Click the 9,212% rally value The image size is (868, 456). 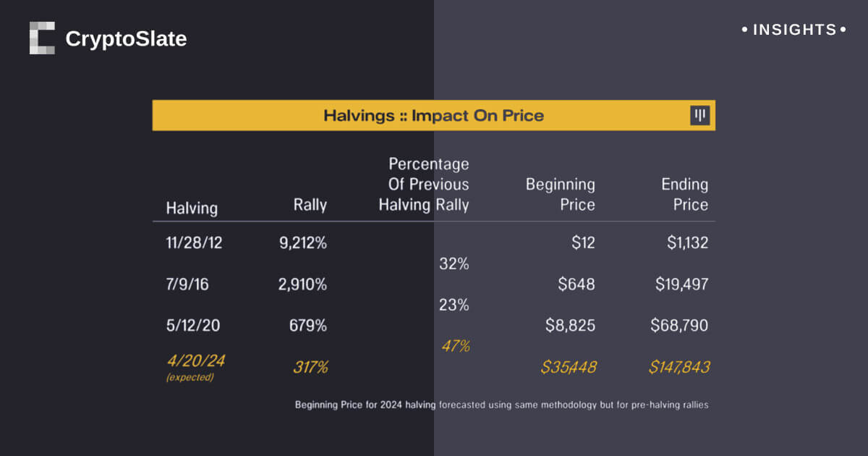(302, 243)
